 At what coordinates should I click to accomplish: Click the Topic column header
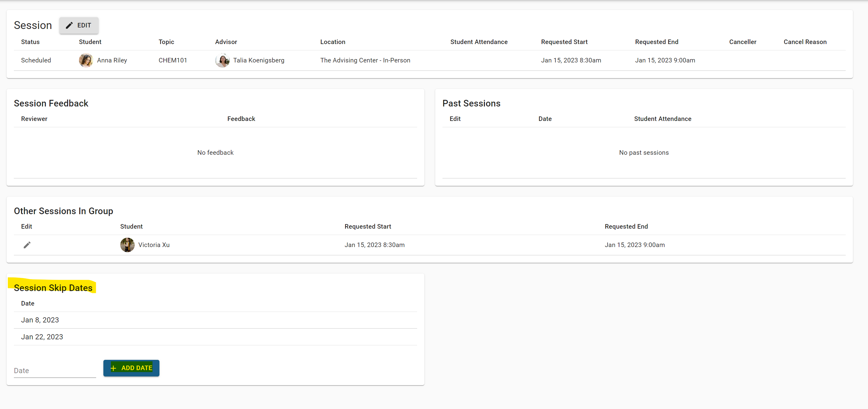(x=166, y=42)
